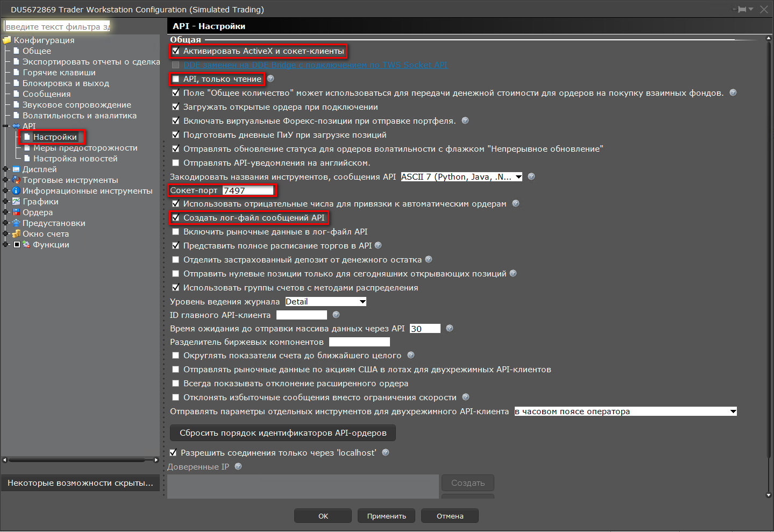Click the Графики chart icon in tree
774x532 pixels.
point(16,201)
